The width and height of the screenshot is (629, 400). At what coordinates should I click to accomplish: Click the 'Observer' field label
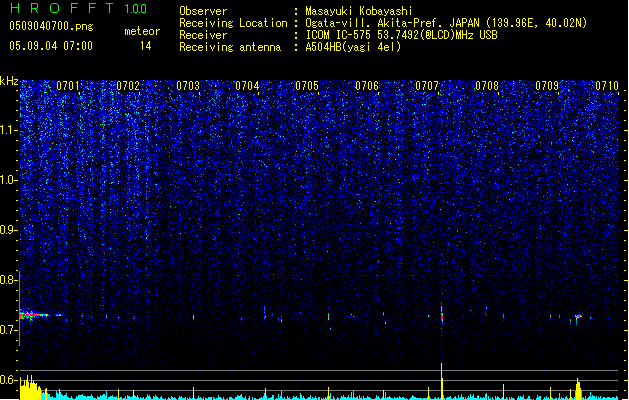[203, 11]
